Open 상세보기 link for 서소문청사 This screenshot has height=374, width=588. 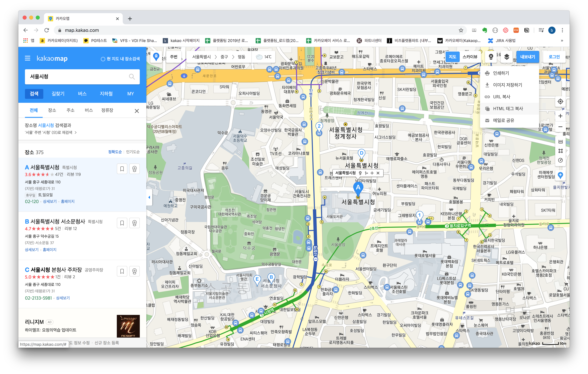pyautogui.click(x=32, y=250)
